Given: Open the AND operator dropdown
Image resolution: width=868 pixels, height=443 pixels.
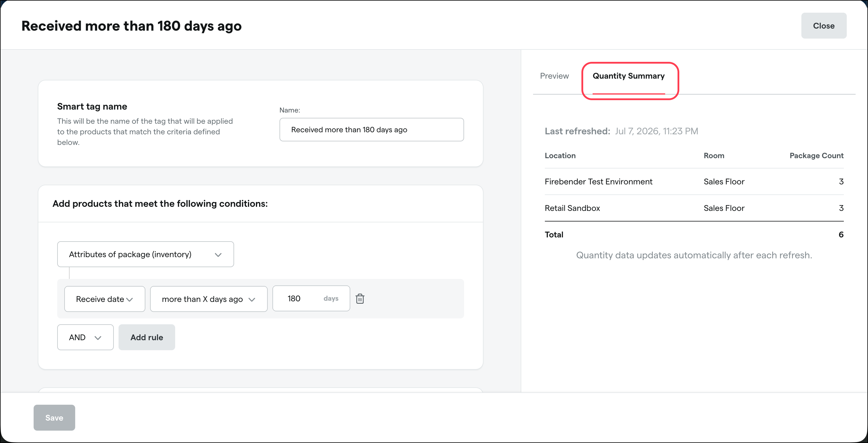Looking at the screenshot, I should 85,337.
